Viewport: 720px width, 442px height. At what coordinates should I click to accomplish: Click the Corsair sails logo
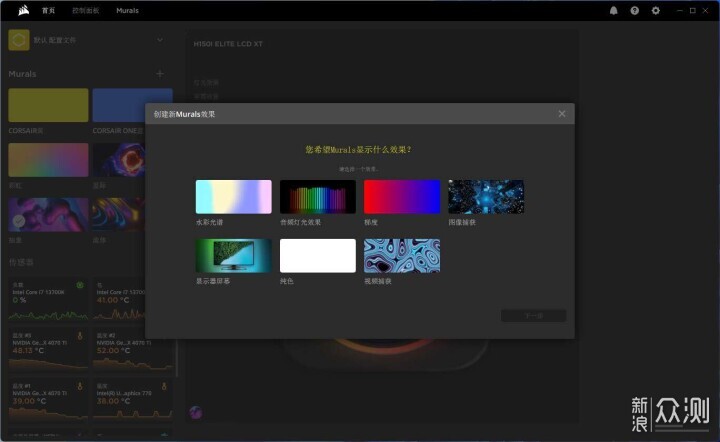(x=23, y=10)
